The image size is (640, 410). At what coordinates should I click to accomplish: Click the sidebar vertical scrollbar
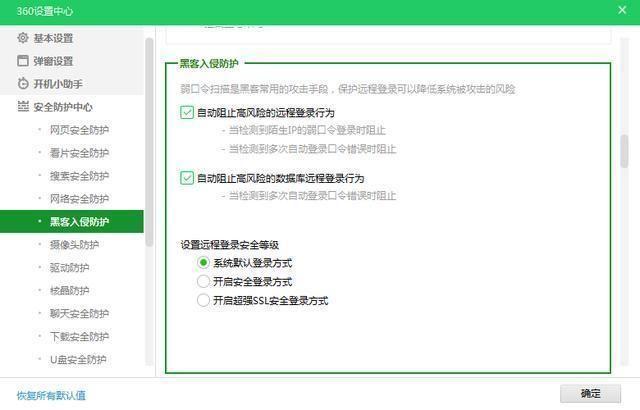click(149, 142)
